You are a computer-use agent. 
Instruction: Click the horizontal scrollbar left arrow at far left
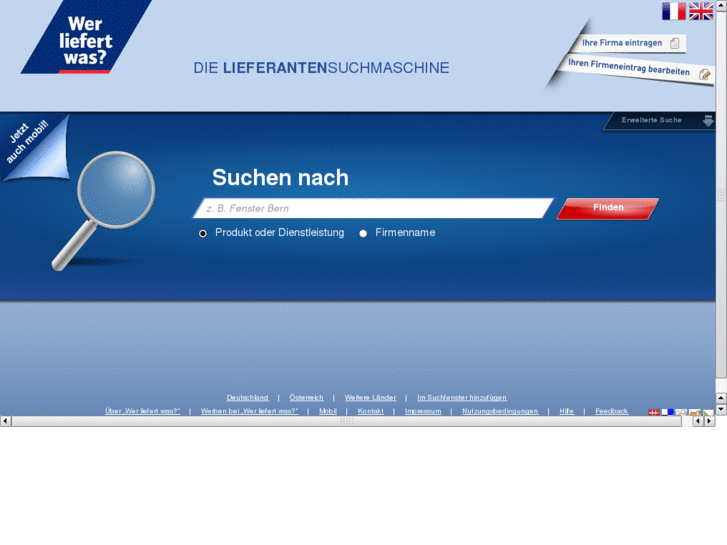5,421
